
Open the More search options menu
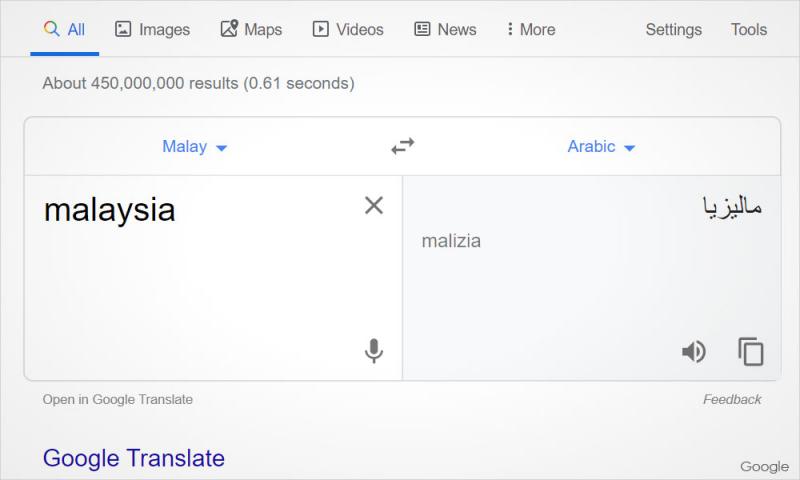[x=530, y=29]
